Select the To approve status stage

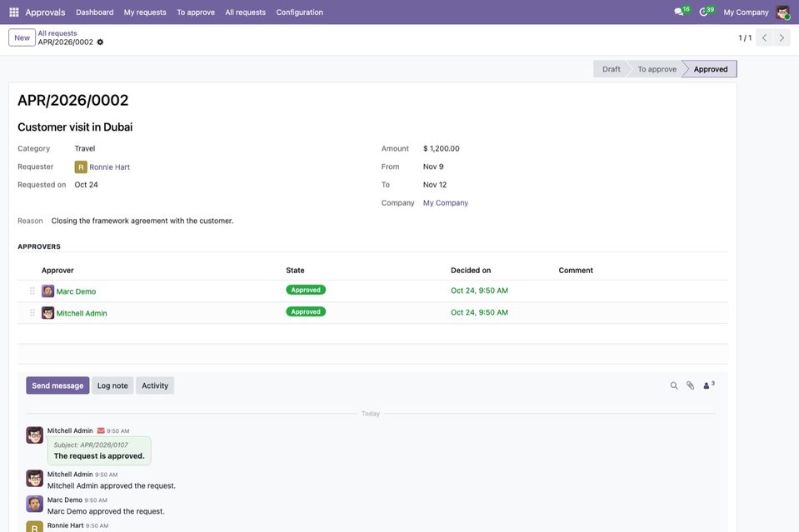tap(657, 69)
